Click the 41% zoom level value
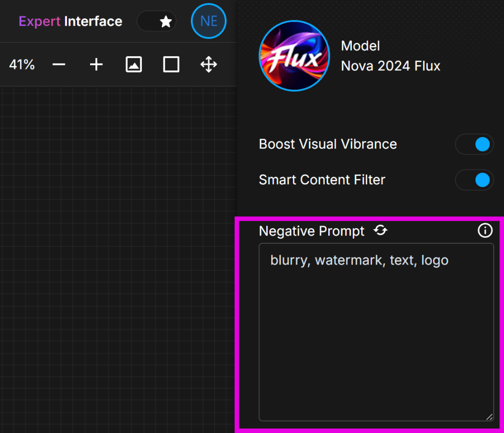The height and width of the screenshot is (433, 504). tap(22, 65)
